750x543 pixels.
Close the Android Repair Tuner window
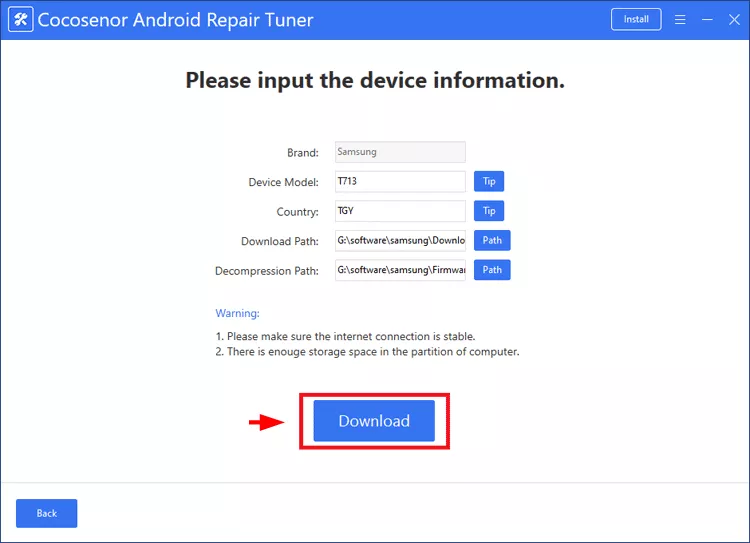[734, 20]
